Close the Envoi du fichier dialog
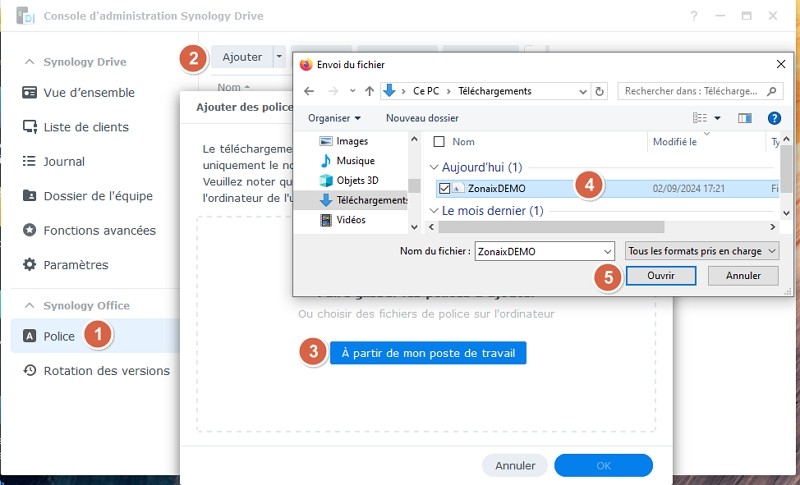 point(781,64)
